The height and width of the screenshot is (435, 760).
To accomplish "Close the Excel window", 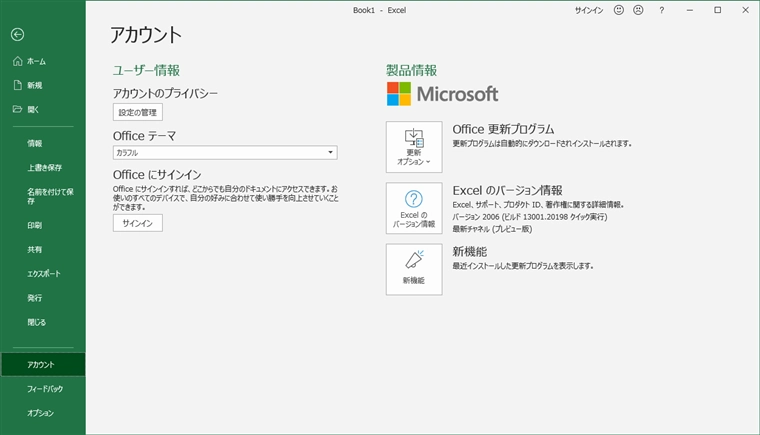I will pos(745,10).
